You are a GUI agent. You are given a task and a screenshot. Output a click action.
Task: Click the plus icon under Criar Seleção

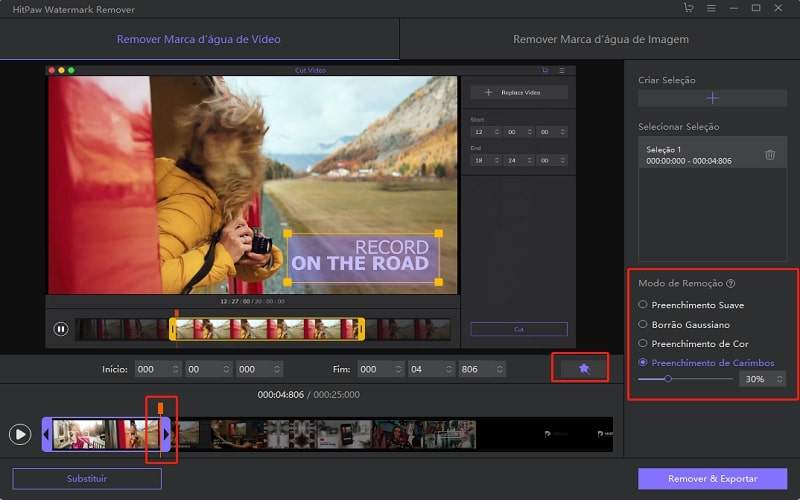[x=712, y=98]
